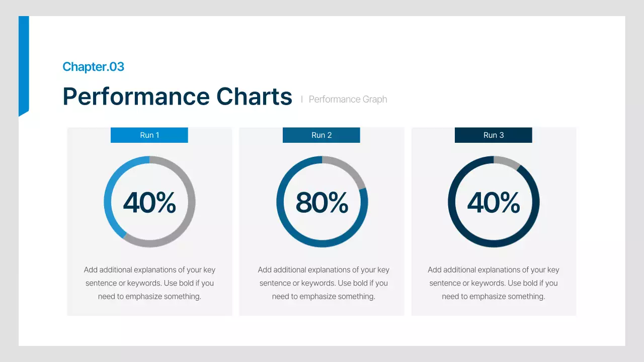Select the Run 1 label tag
The height and width of the screenshot is (362, 644).
click(x=149, y=135)
